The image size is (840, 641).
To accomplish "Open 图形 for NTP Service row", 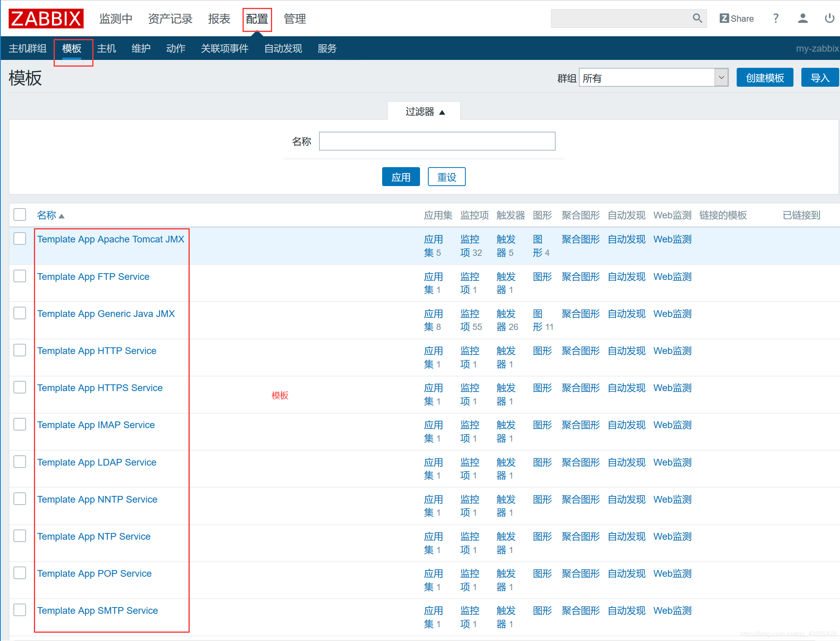I will coord(542,537).
